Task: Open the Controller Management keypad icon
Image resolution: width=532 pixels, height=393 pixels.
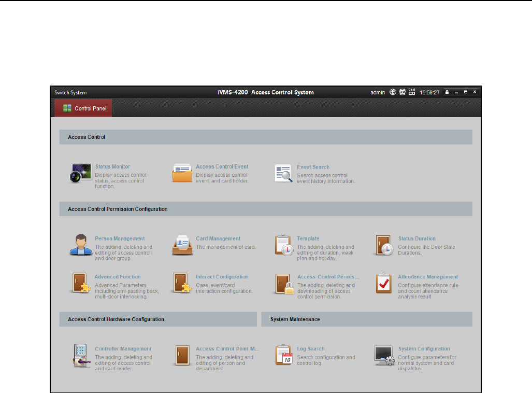Action: [82, 355]
